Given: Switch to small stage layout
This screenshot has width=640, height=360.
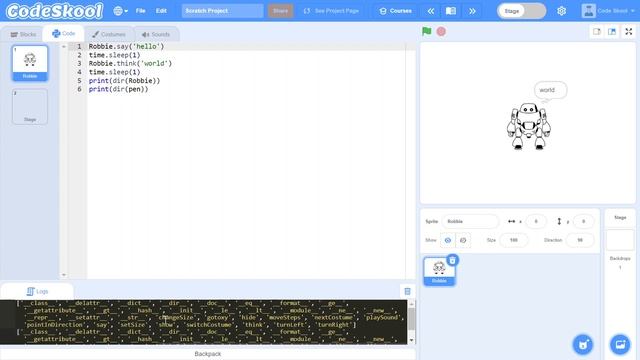Looking at the screenshot, I should click(597, 31).
